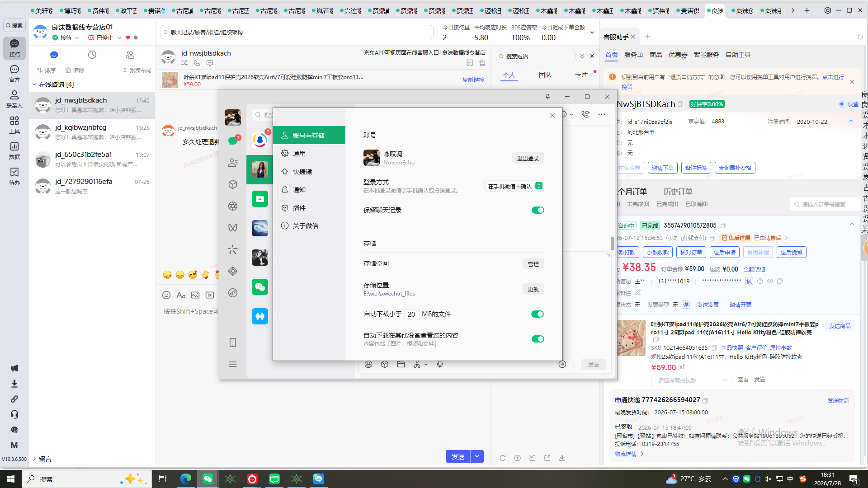
Task: Open the dropdown arrow next to blue 发送
Action: tap(477, 456)
